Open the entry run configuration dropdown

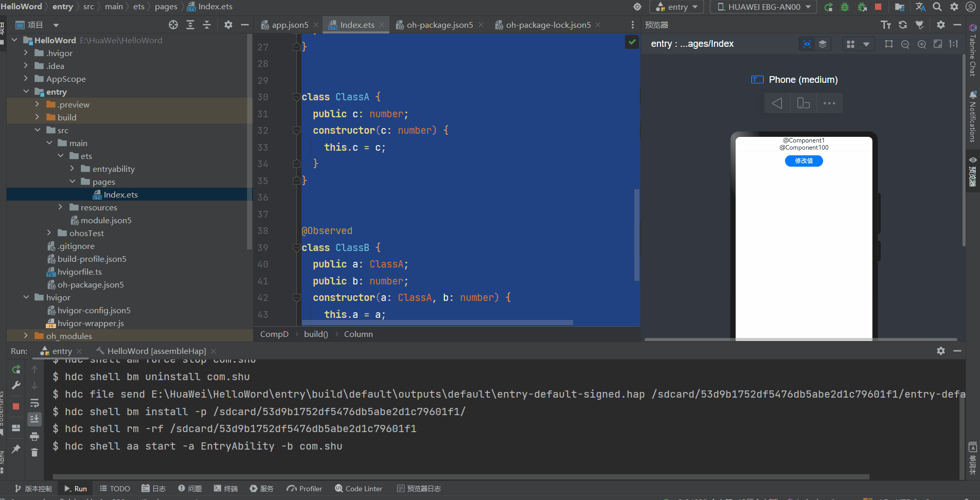coord(678,7)
